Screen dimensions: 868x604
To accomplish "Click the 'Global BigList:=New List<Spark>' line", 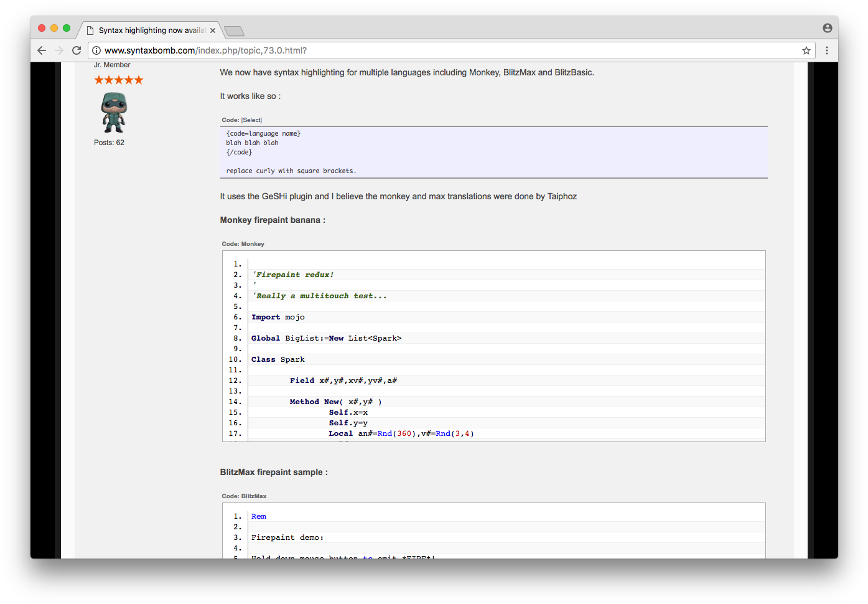I will 327,338.
